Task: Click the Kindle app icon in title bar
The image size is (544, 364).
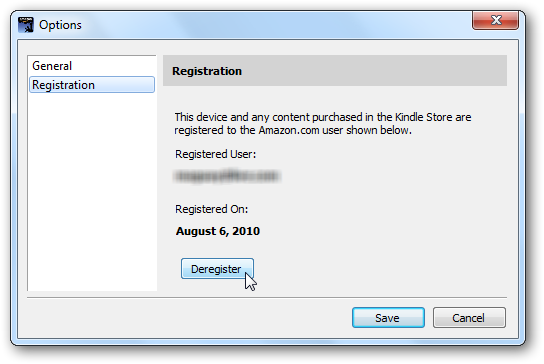Action: [x=26, y=25]
